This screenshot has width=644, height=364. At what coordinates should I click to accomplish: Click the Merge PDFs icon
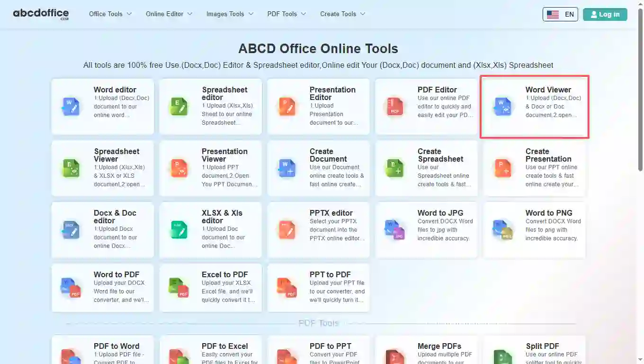tap(394, 356)
